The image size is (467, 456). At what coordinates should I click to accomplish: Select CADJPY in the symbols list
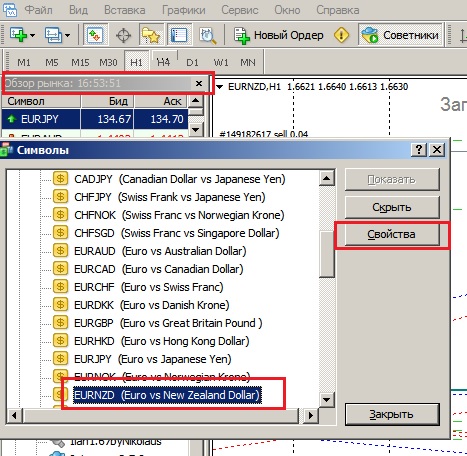point(180,179)
